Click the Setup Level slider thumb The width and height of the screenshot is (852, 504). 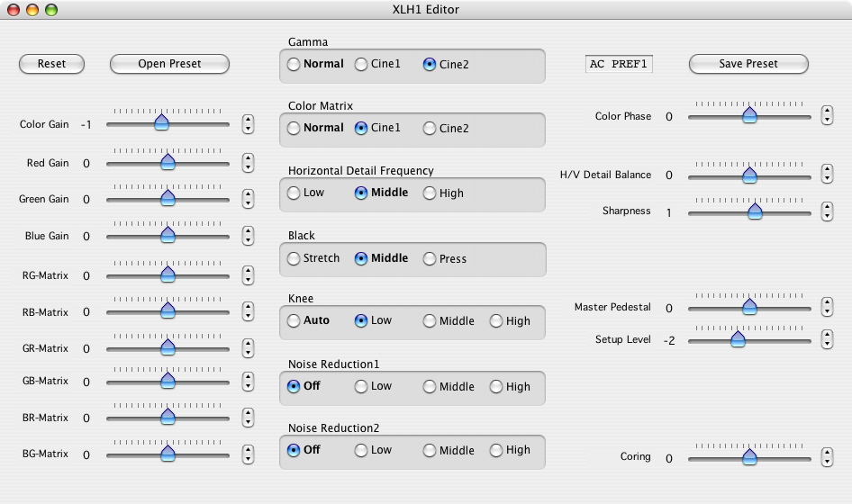point(738,339)
